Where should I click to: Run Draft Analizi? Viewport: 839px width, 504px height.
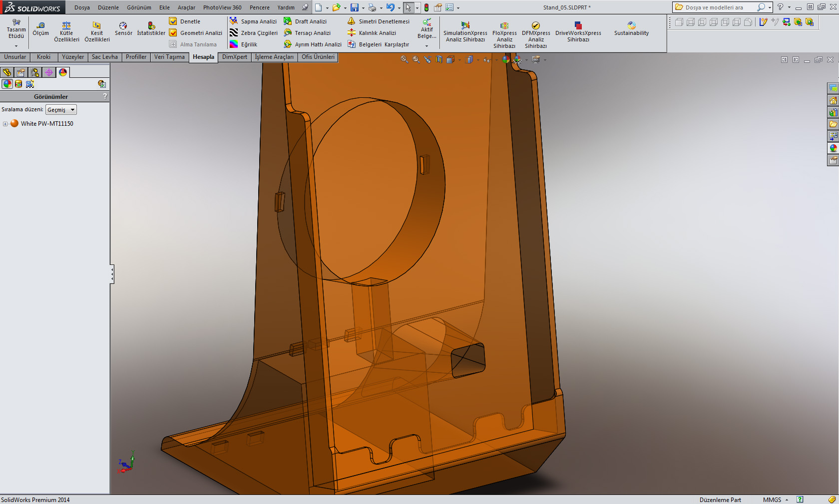[x=305, y=21]
